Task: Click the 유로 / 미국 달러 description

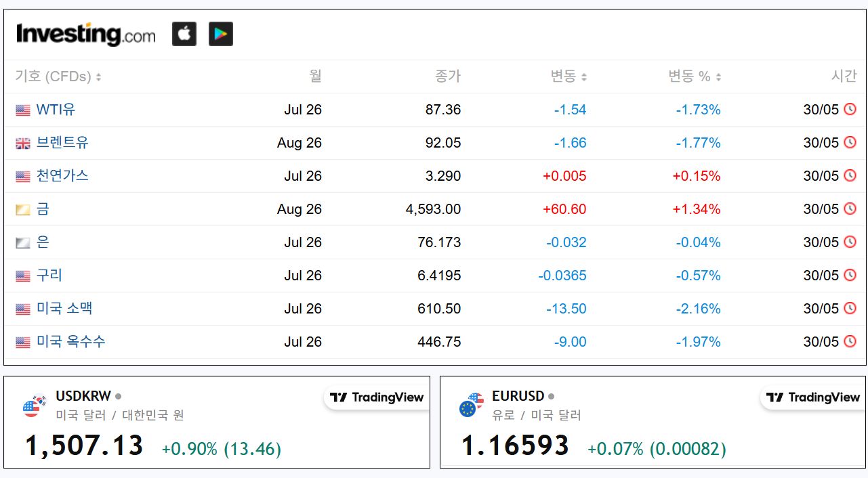Action: pyautogui.click(x=537, y=415)
